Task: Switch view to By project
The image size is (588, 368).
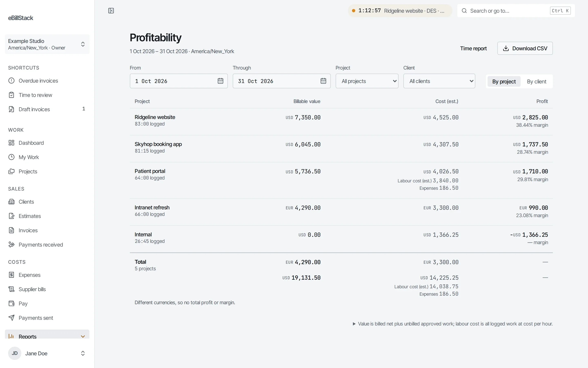Action: tap(504, 82)
